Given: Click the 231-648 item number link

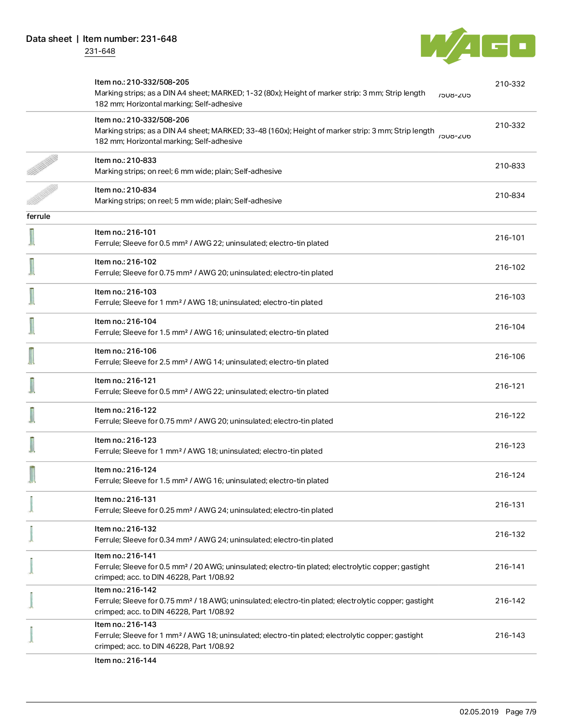Looking at the screenshot, I should tap(100, 51).
